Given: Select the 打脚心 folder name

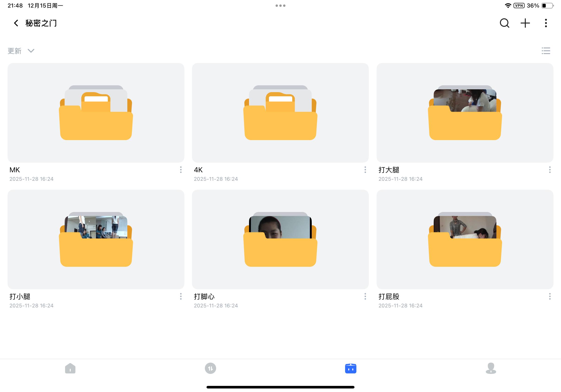Looking at the screenshot, I should [204, 296].
